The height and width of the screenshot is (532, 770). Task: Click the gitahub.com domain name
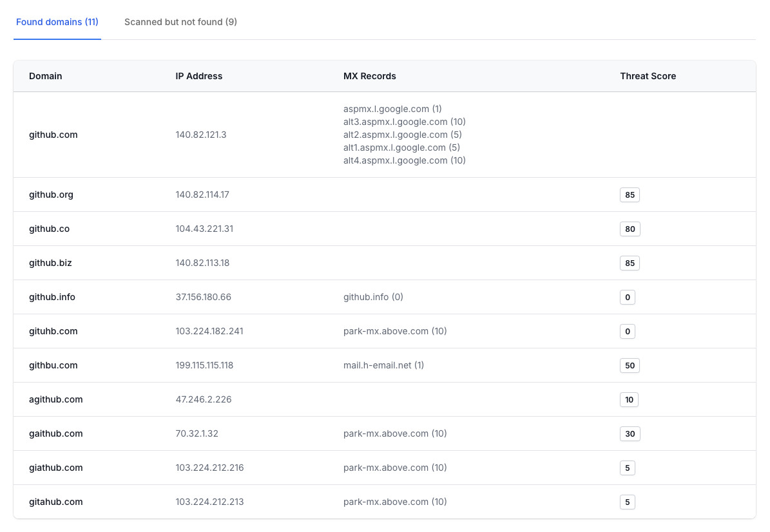point(56,502)
